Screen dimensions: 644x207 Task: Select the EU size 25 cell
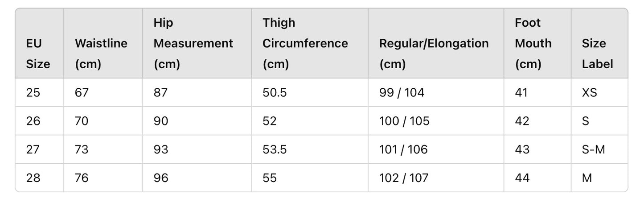[39, 92]
